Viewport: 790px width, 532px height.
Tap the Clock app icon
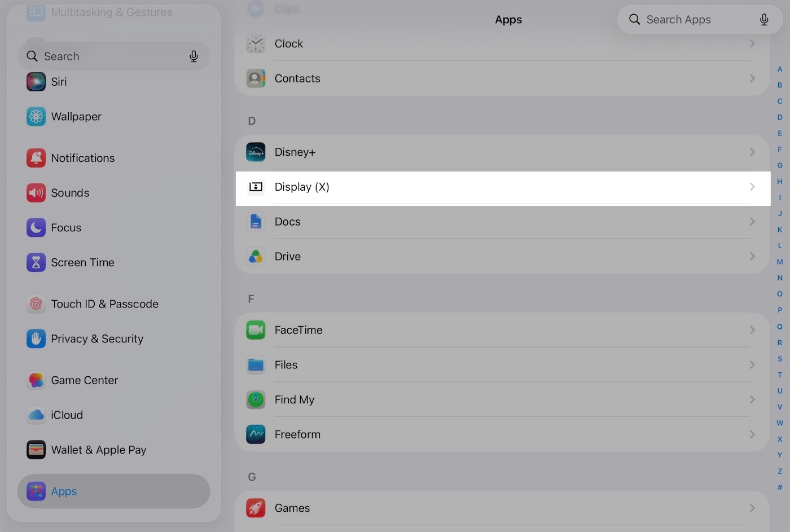(x=256, y=43)
